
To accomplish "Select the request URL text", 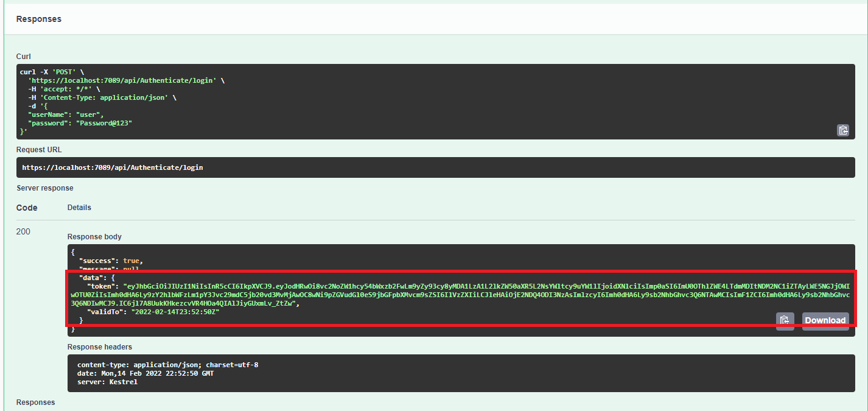I will click(113, 167).
